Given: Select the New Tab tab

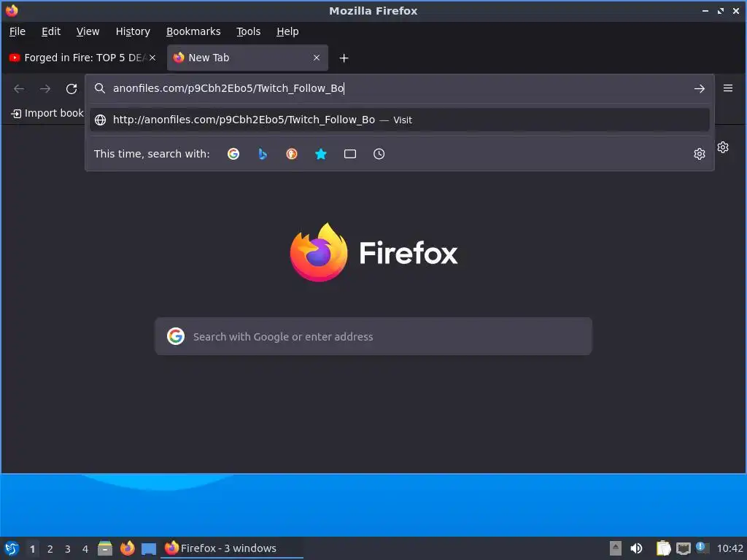Looking at the screenshot, I should (247, 58).
